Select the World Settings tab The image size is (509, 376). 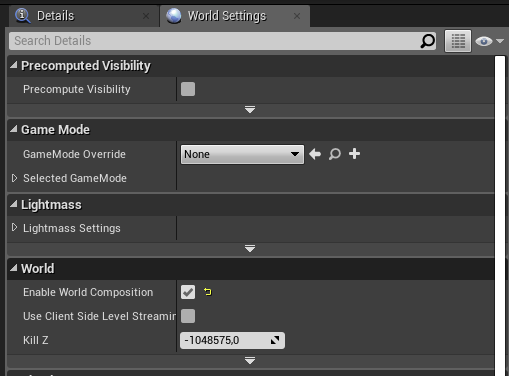click(x=227, y=16)
